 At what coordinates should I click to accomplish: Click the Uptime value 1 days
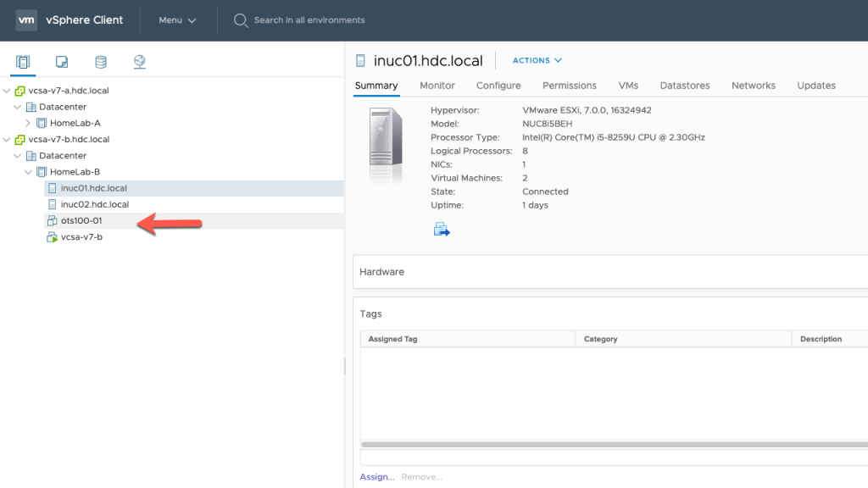[536, 205]
